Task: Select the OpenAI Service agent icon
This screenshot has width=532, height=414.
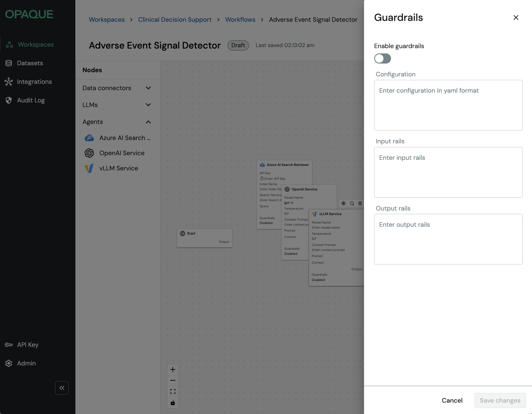Action: pyautogui.click(x=89, y=153)
